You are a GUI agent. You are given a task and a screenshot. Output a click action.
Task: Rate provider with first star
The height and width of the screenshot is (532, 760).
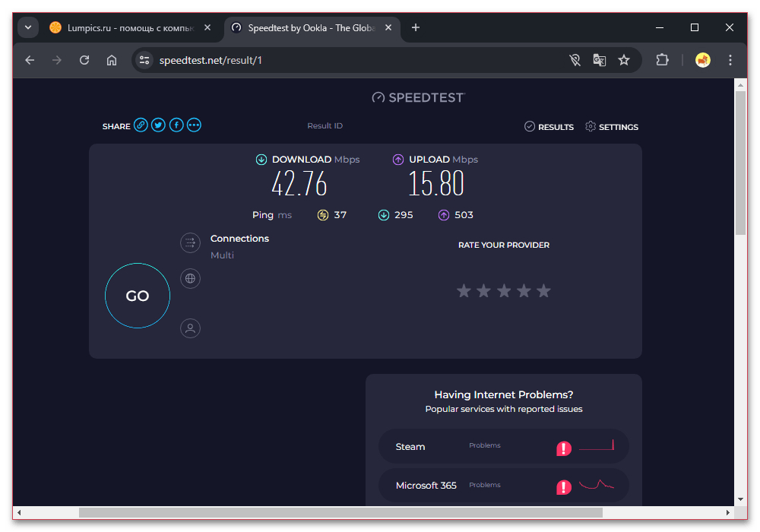tap(464, 291)
